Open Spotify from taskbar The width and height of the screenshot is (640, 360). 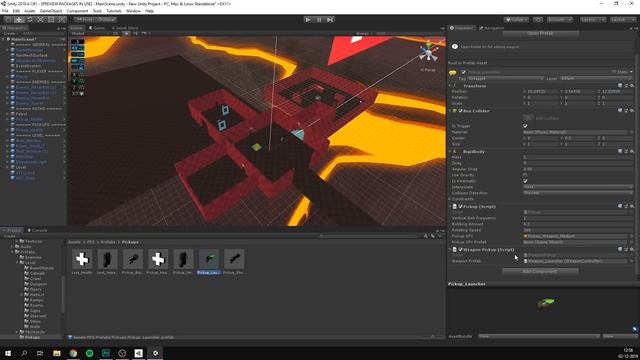(89, 353)
